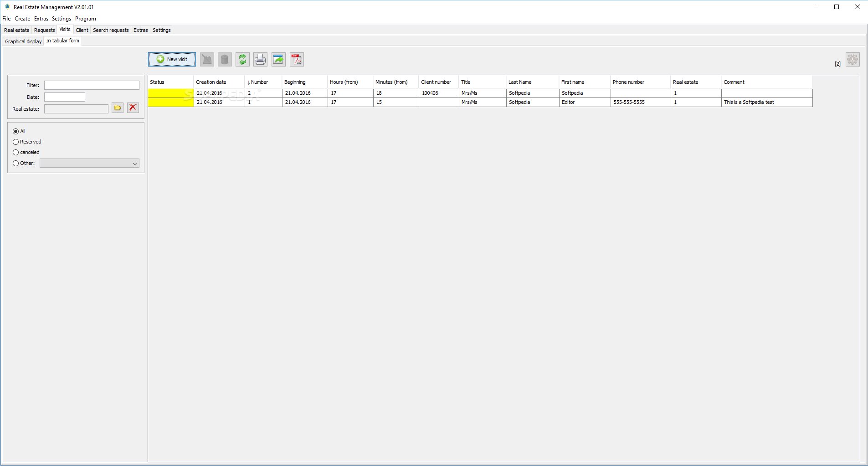Open the Graphical display sub-tab
868x466 pixels.
23,41
